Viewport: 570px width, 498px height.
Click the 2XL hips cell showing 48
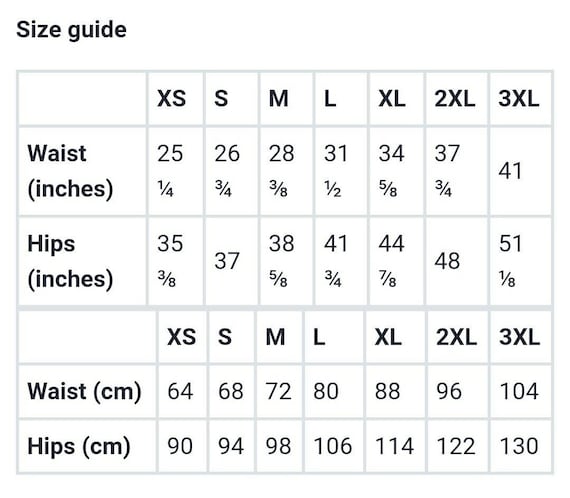click(457, 261)
